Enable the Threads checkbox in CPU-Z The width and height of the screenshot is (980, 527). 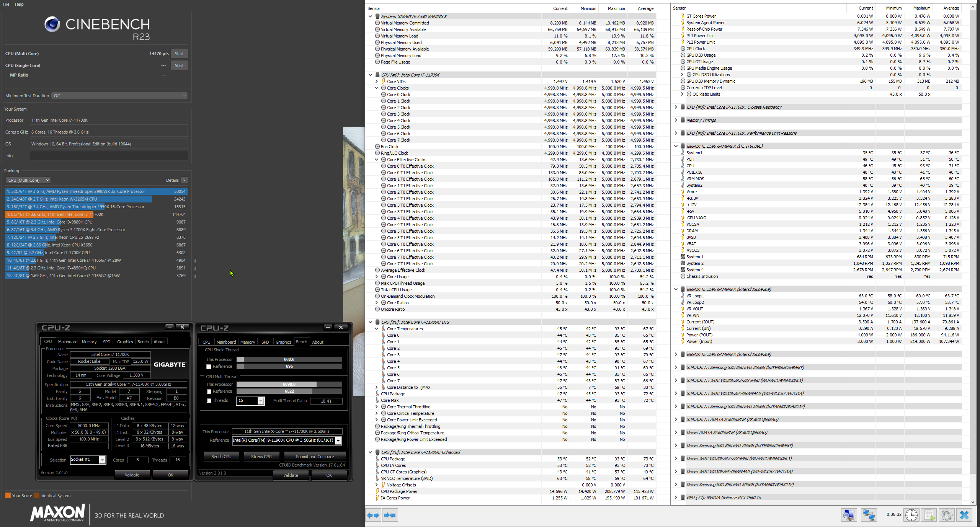click(209, 401)
